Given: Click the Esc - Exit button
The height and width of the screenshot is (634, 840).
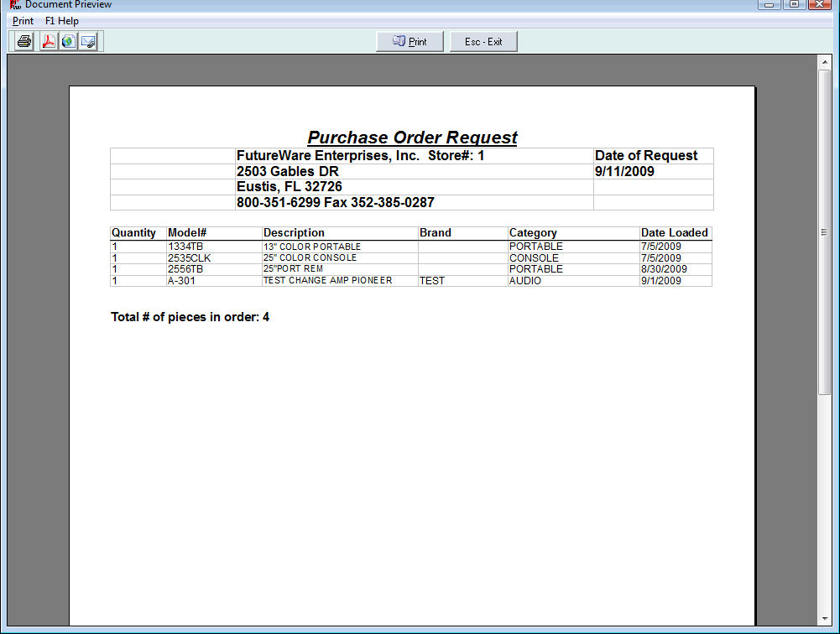Looking at the screenshot, I should coord(483,42).
